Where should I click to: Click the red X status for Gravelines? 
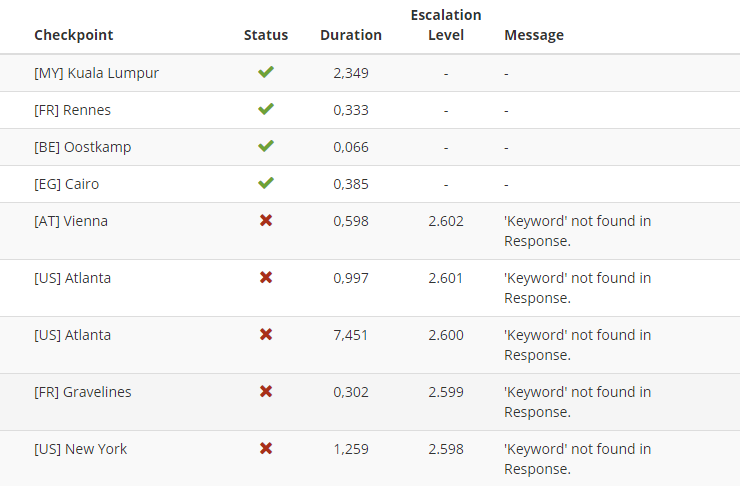coord(266,391)
